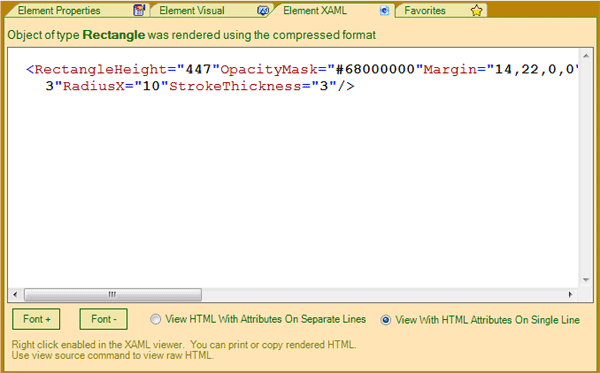The width and height of the screenshot is (600, 373).
Task: Click the Element Properties tab icon
Action: pos(139,10)
